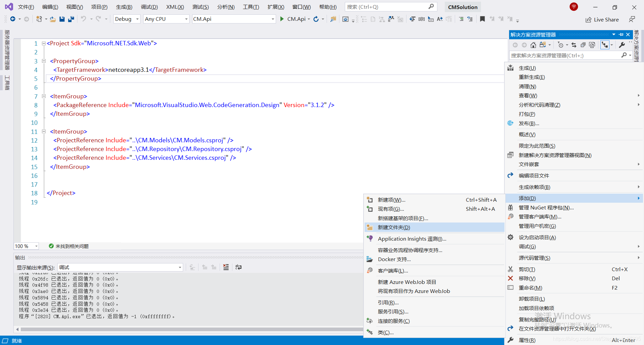Click the save all icon

(x=71, y=19)
